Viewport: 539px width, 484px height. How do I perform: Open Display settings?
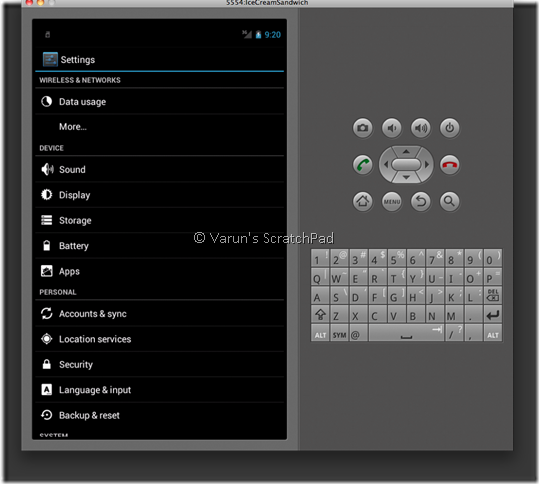[160, 195]
